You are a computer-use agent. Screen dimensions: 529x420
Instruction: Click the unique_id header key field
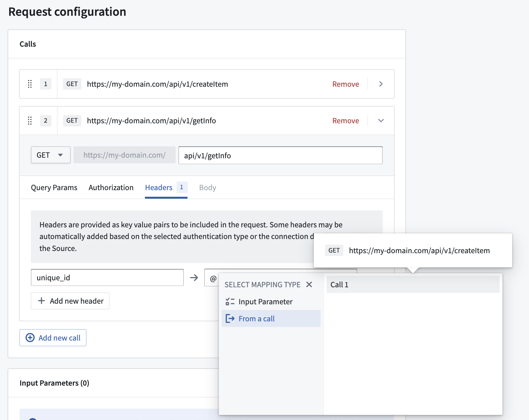point(107,277)
